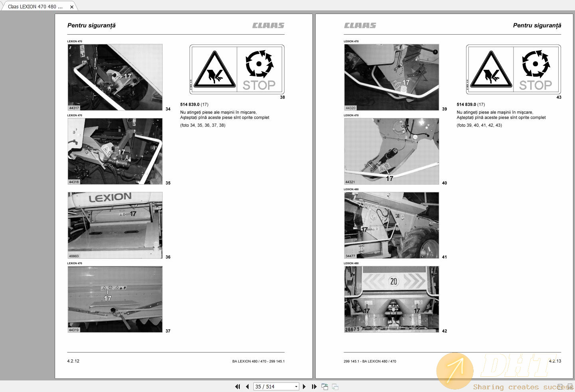Image resolution: width=575 pixels, height=392 pixels.
Task: Click photo 41 with code 34477
Action: coord(391,225)
